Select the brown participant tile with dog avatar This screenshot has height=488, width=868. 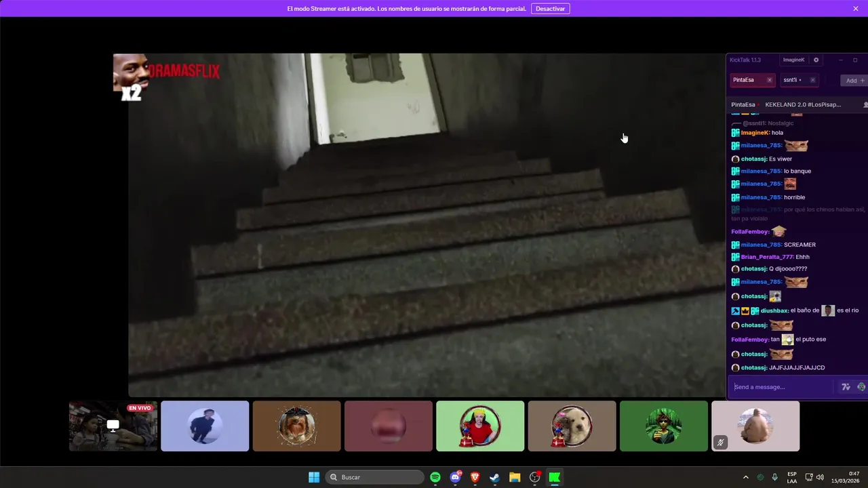(296, 426)
